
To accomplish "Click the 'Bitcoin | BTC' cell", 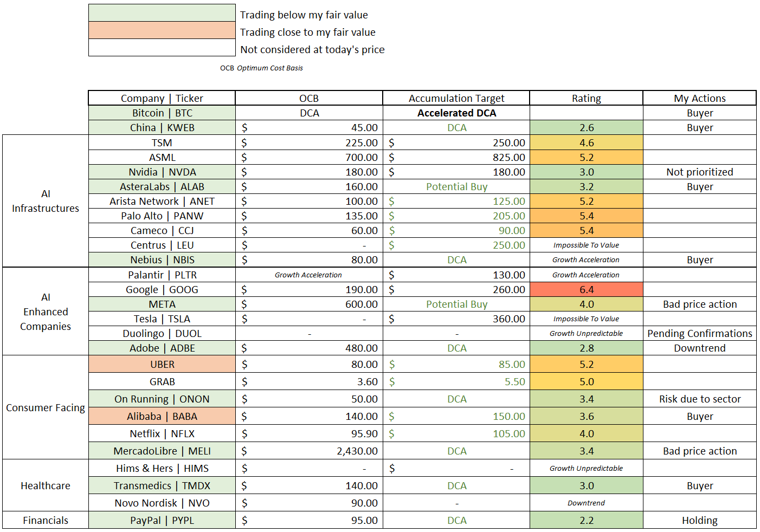I will [162, 113].
